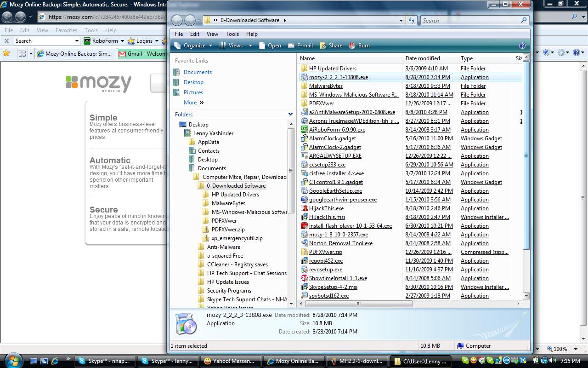Open Help via the question mark icon
This screenshot has width=588, height=368.
522,45
